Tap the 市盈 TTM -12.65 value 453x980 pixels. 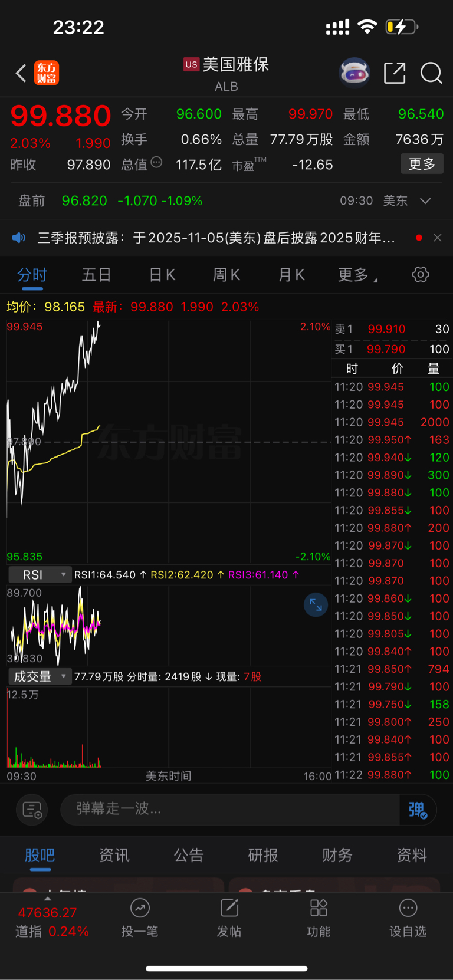313,165
